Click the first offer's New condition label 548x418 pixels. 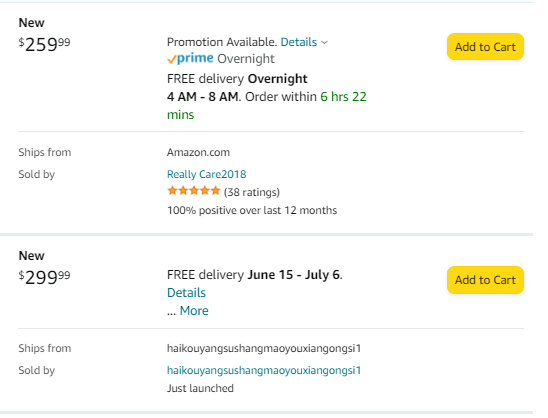31,23
